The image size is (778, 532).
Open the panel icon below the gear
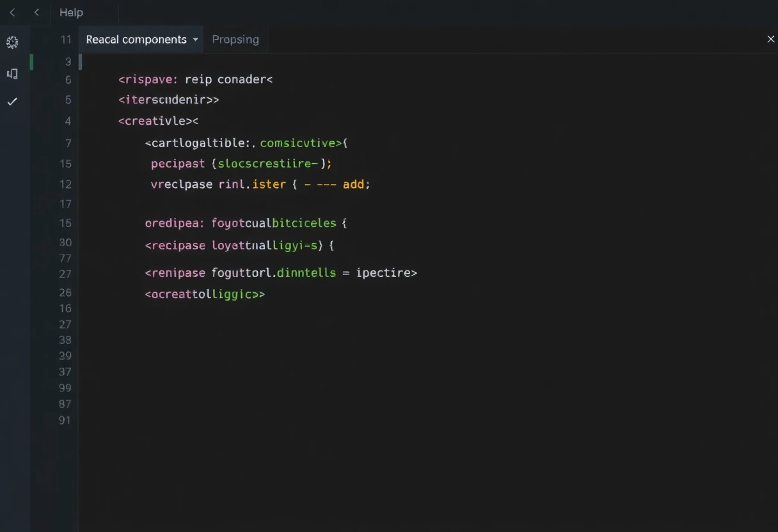pyautogui.click(x=12, y=74)
